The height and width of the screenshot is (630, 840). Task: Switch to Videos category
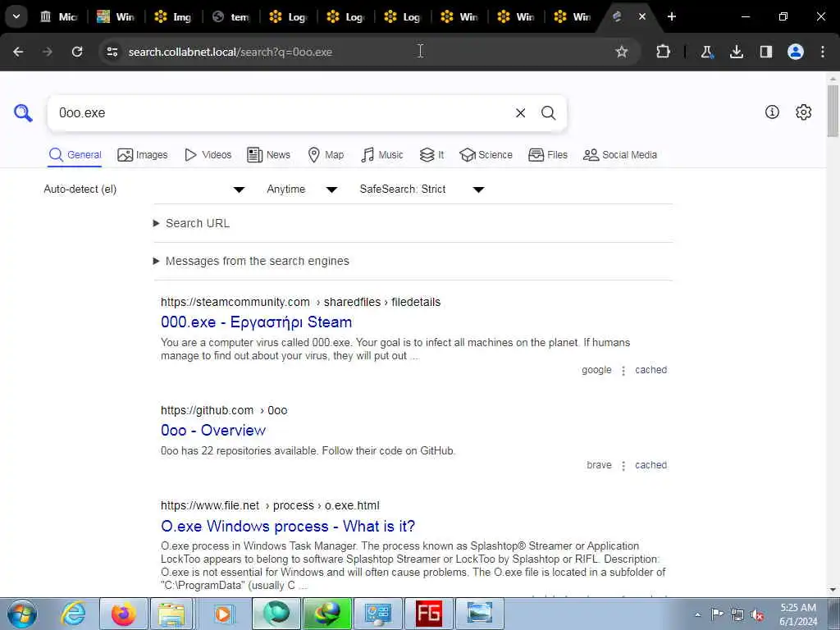[208, 155]
